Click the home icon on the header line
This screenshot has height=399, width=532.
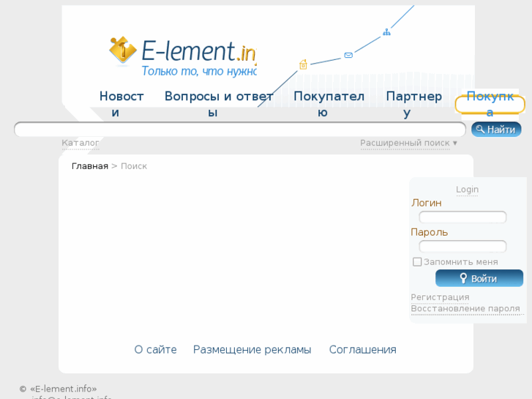pos(303,64)
